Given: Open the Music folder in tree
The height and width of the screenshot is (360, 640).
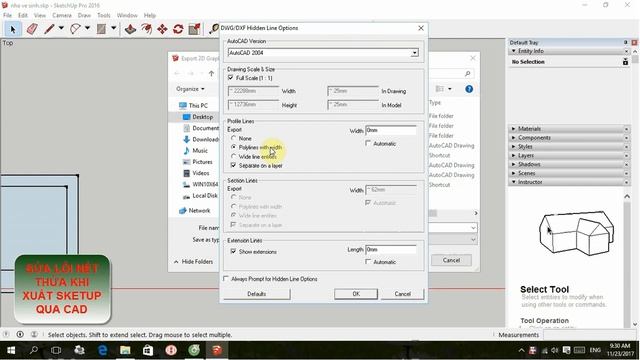Looking at the screenshot, I should [195, 151].
